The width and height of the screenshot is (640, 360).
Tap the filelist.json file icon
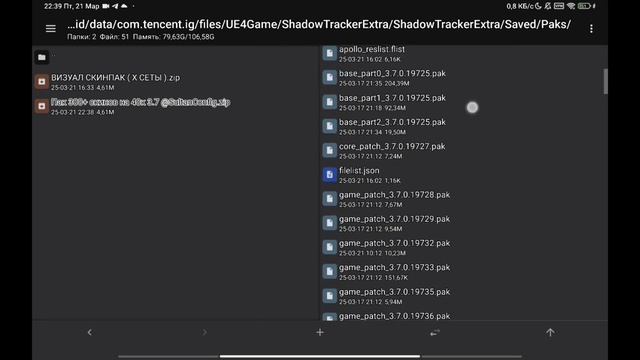coord(329,175)
